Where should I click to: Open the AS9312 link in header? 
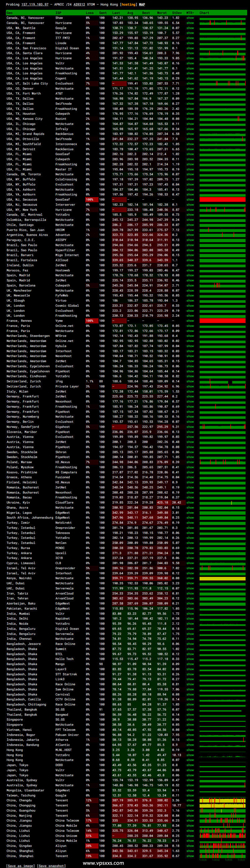pyautogui.click(x=79, y=5)
